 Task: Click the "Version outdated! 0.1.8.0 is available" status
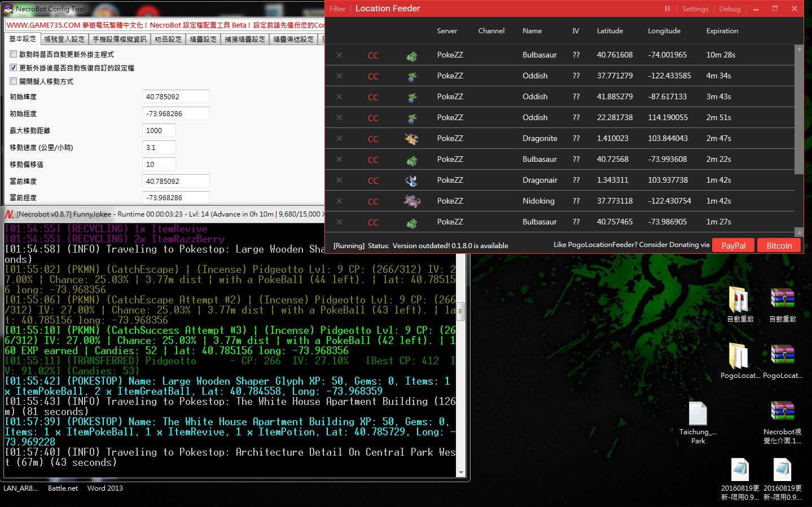click(450, 246)
